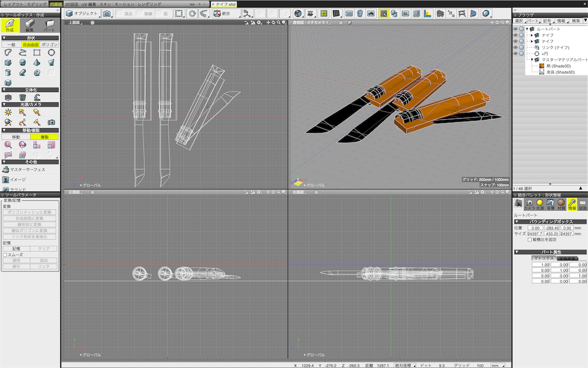Switch to モデリング workspace tab
Screen dimensions: 588x368
point(37,4)
